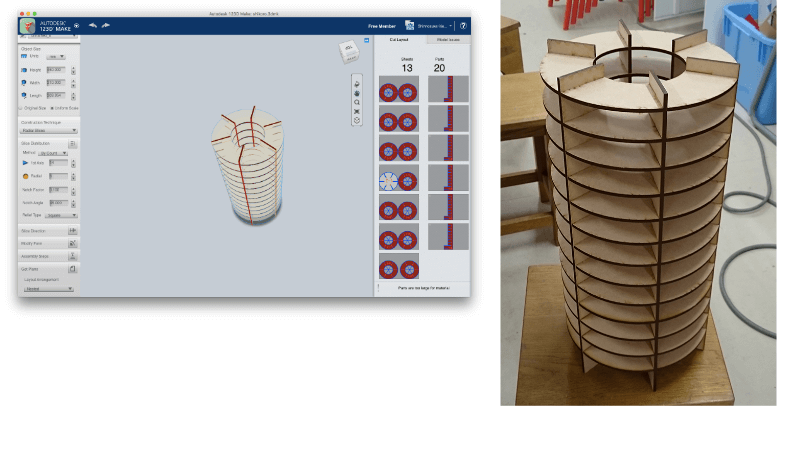Click the blue 1st Axis arrow icon
The width and height of the screenshot is (800, 457).
25,163
